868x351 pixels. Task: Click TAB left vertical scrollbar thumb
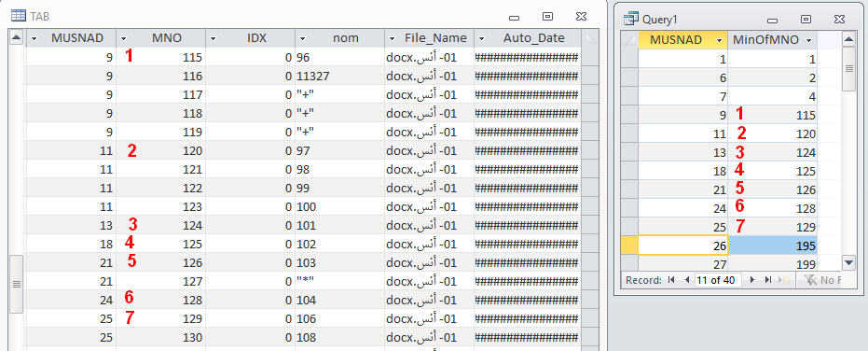point(17,284)
